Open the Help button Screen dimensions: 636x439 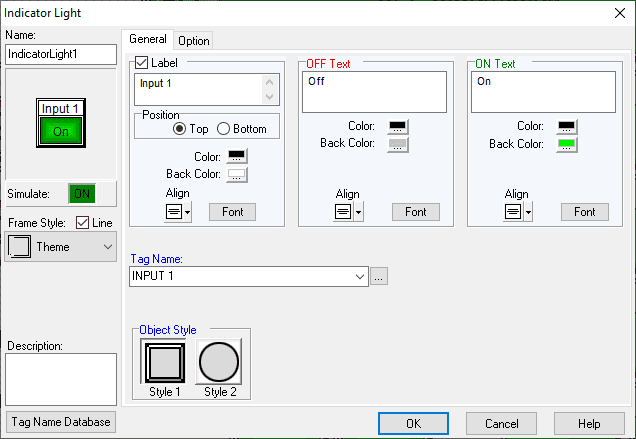coord(589,424)
